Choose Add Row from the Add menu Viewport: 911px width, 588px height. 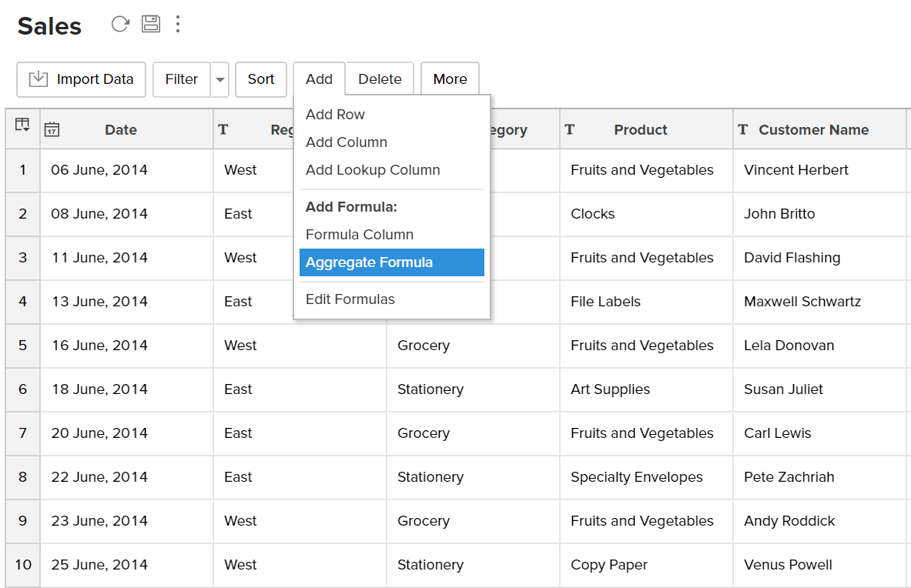pyautogui.click(x=335, y=114)
